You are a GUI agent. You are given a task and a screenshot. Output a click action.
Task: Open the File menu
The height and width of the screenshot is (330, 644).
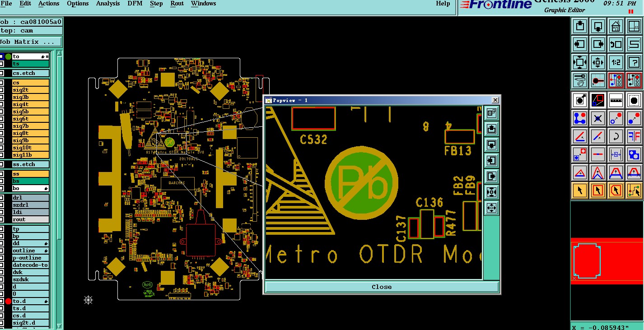click(x=6, y=4)
